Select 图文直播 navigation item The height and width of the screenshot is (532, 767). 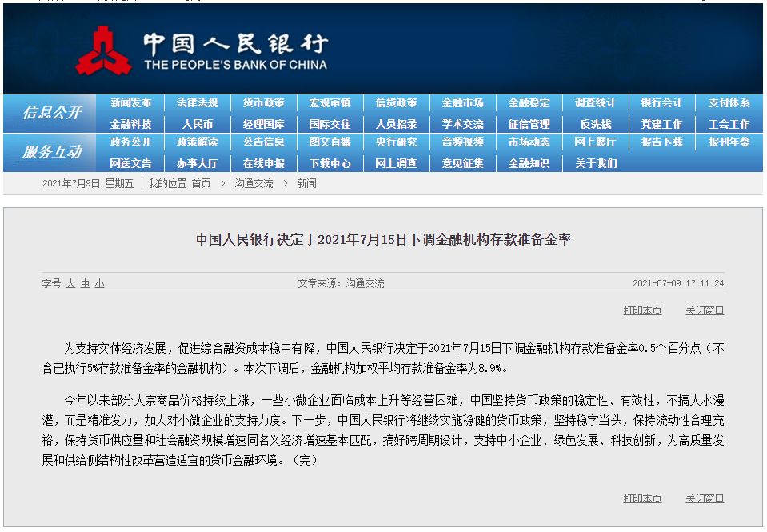tap(330, 142)
